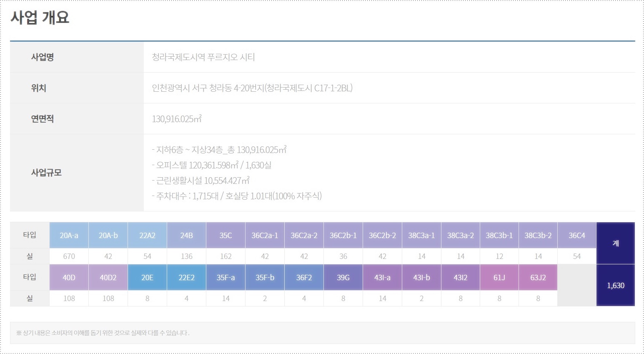Select the 36C2b-1 type cell
Screen dimensions: 644x354
(343, 236)
